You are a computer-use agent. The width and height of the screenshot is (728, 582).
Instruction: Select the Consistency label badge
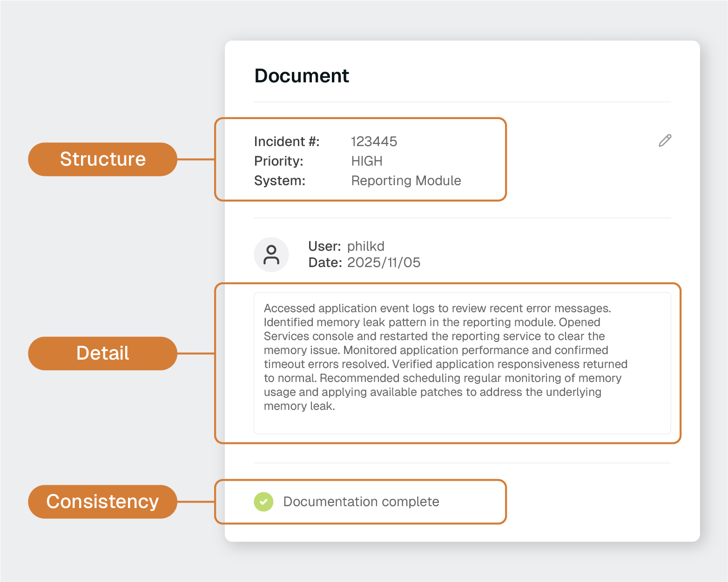click(102, 502)
